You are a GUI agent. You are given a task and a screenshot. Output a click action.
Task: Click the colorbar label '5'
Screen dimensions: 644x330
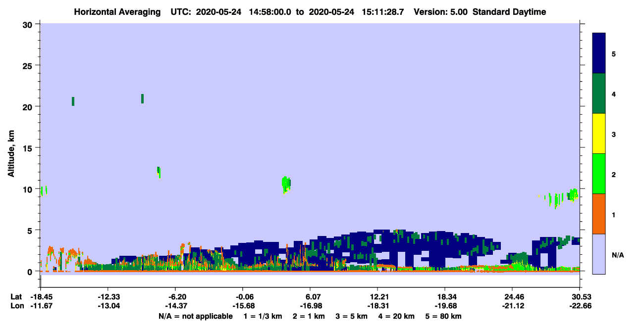pos(614,53)
